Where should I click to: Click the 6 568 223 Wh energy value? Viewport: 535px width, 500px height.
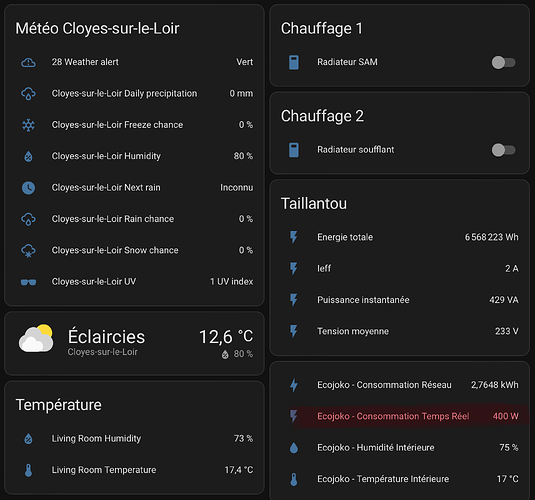[x=491, y=237]
